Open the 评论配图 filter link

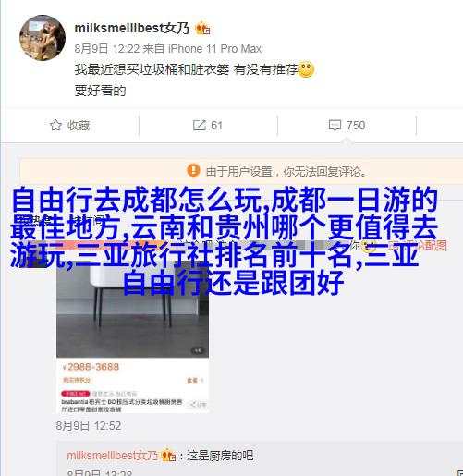pyautogui.click(x=422, y=246)
